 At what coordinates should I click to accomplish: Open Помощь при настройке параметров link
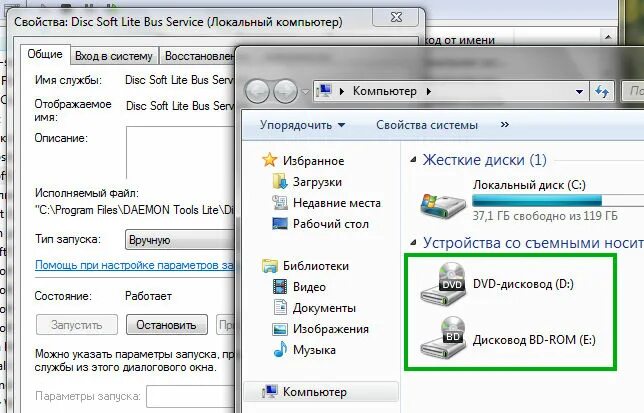[135, 265]
